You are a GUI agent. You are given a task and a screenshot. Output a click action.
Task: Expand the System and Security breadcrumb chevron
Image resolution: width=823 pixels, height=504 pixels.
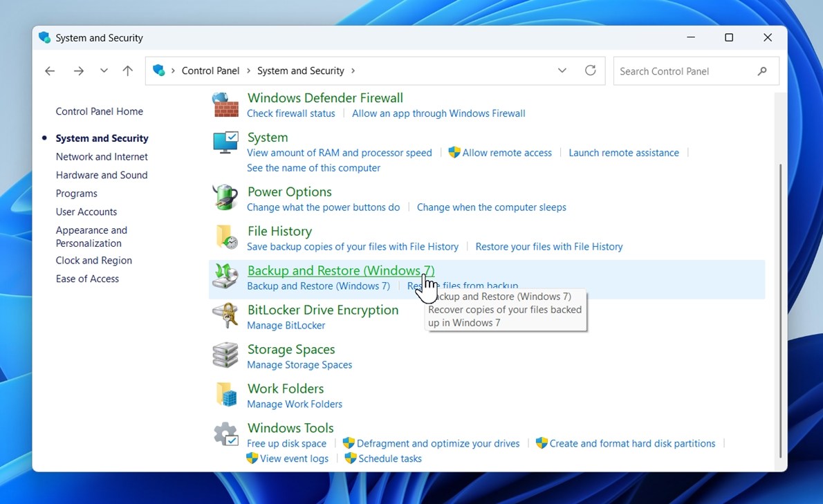(x=353, y=71)
